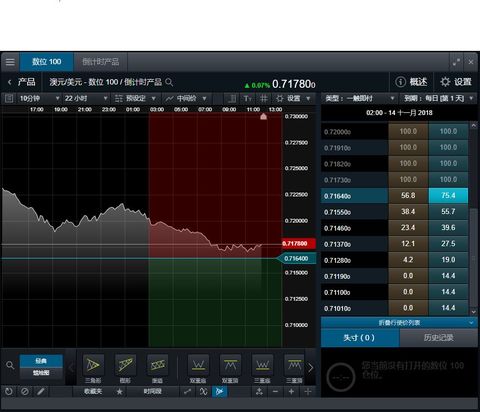Viewport: 480px width, 412px height.
Task: Select the 双重顶 double top pattern
Action: coord(230,365)
